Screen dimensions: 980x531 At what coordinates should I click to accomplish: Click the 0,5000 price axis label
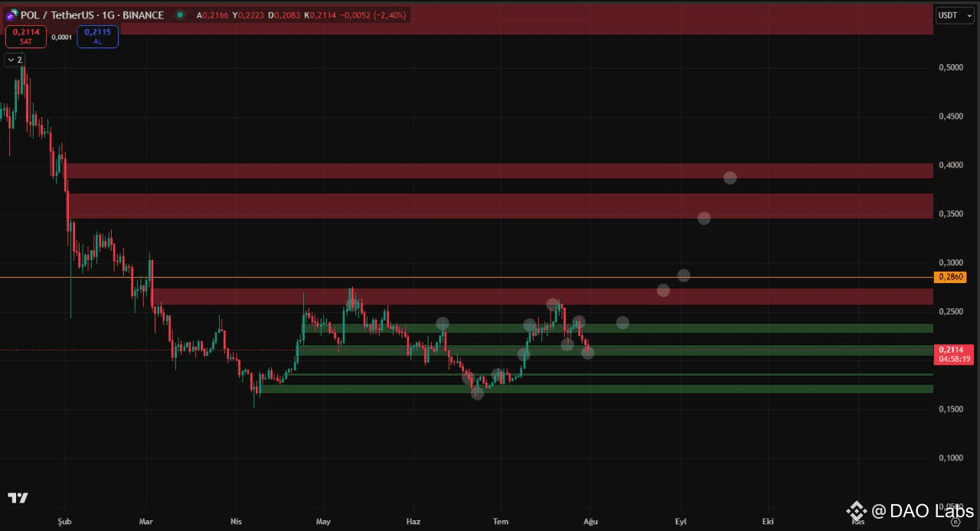951,67
